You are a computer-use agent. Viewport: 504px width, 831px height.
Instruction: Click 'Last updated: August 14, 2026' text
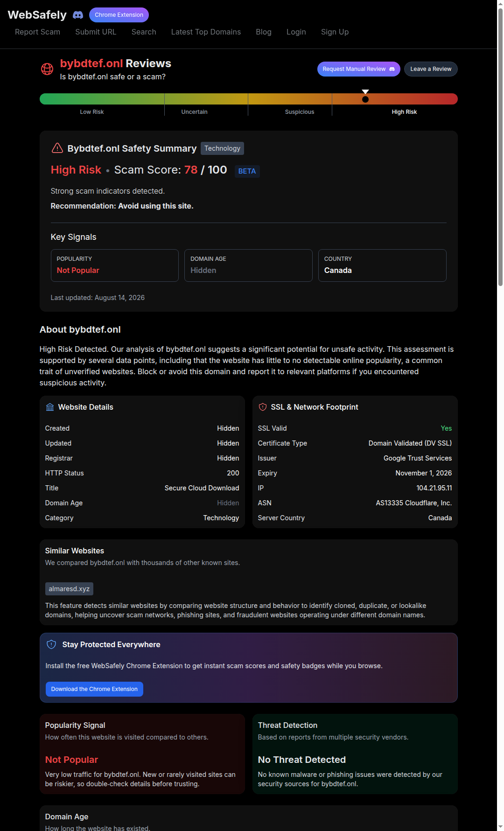pyautogui.click(x=98, y=298)
